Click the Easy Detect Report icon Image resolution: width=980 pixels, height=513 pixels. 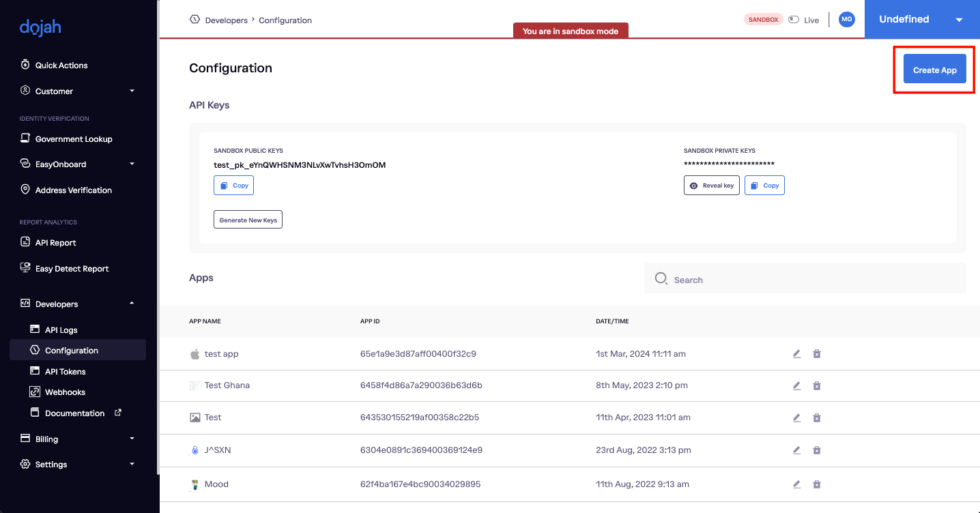click(25, 268)
